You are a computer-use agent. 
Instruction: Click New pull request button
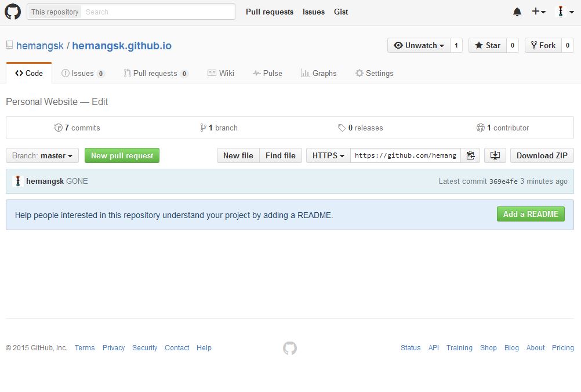[122, 155]
